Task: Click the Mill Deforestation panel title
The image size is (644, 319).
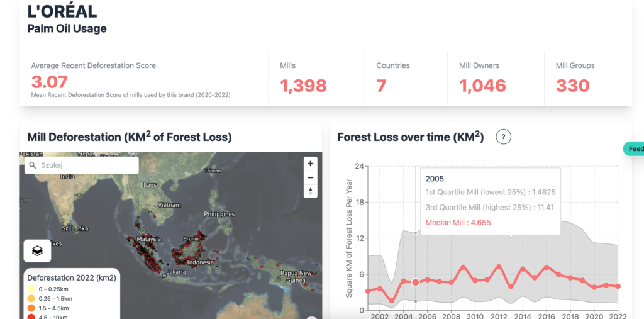Action: coord(130,137)
